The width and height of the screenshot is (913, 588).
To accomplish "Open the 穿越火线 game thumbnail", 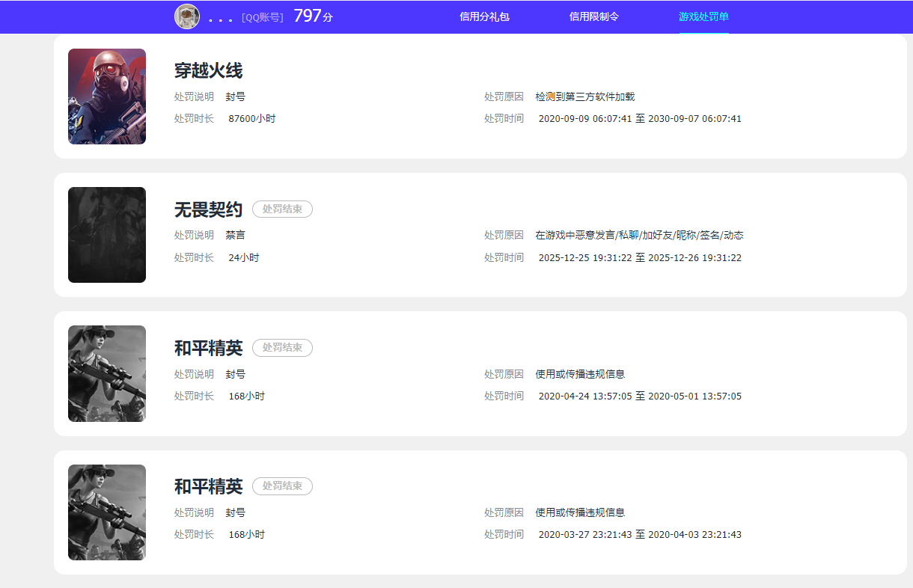I will tap(106, 96).
